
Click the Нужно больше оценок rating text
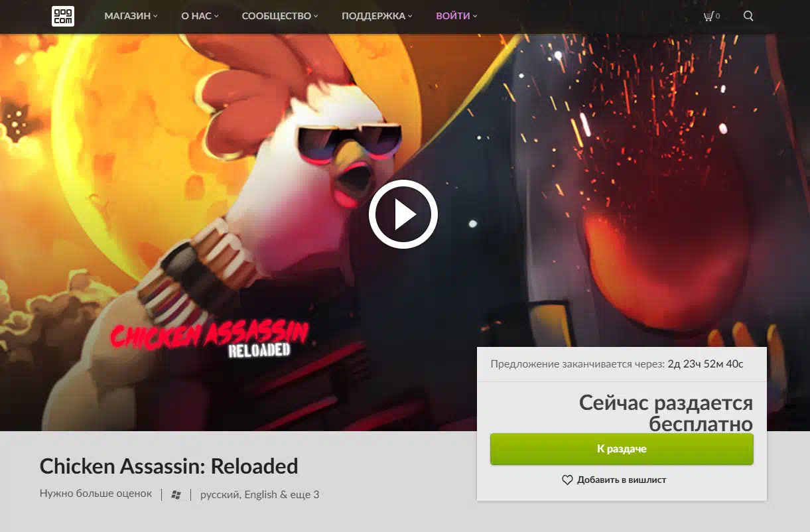[x=96, y=494]
